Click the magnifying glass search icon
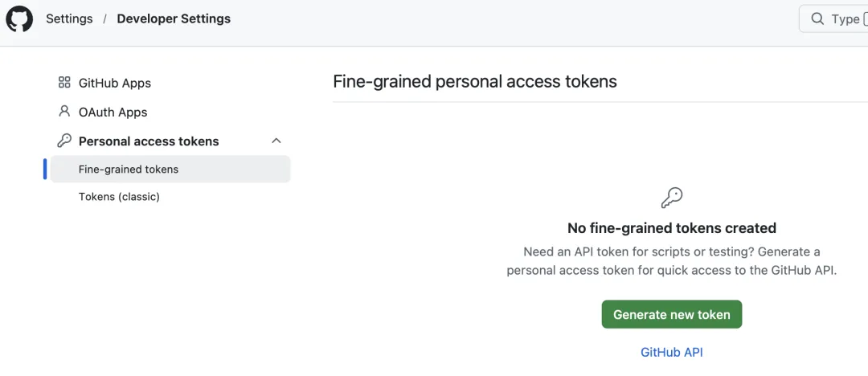Screen dimensions: 868x376 817,18
